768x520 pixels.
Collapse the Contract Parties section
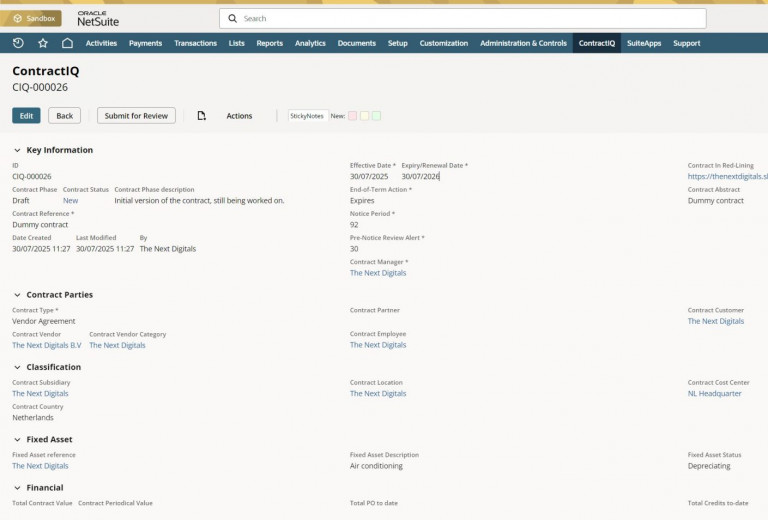pyautogui.click(x=17, y=295)
